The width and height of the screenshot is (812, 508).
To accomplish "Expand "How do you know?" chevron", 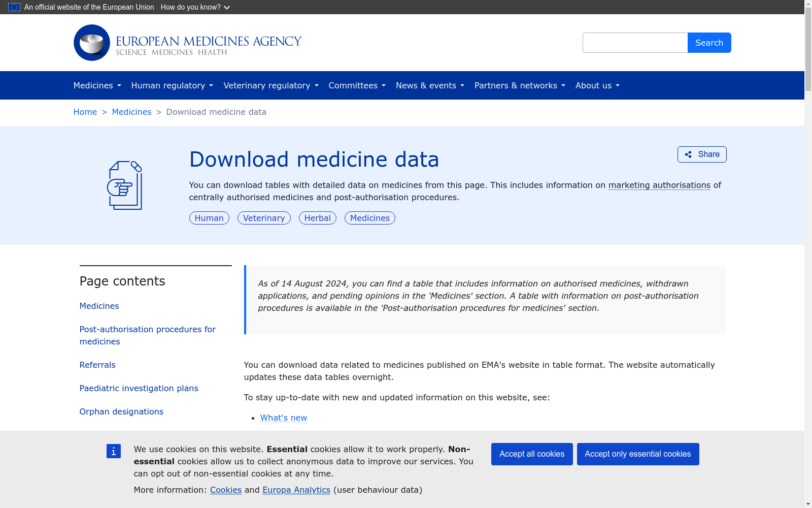I will coord(227,8).
